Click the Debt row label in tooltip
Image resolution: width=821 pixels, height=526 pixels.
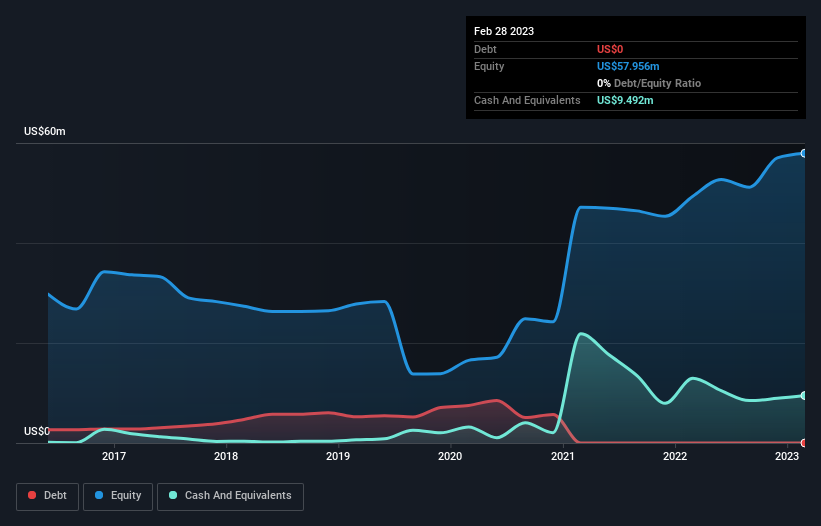485,49
